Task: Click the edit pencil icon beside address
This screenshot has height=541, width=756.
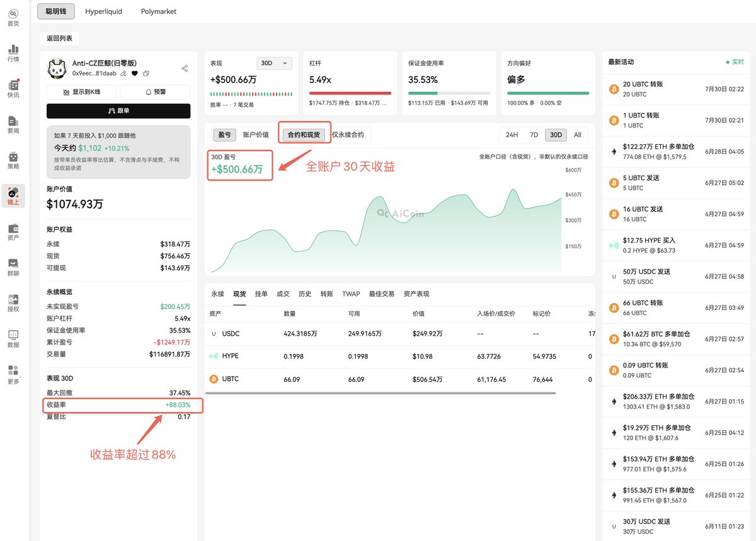Action: pos(123,73)
